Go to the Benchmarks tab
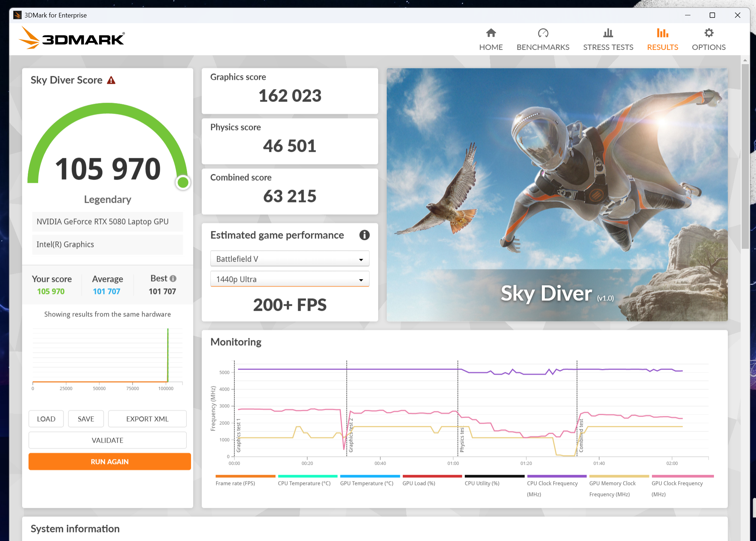 pos(543,40)
